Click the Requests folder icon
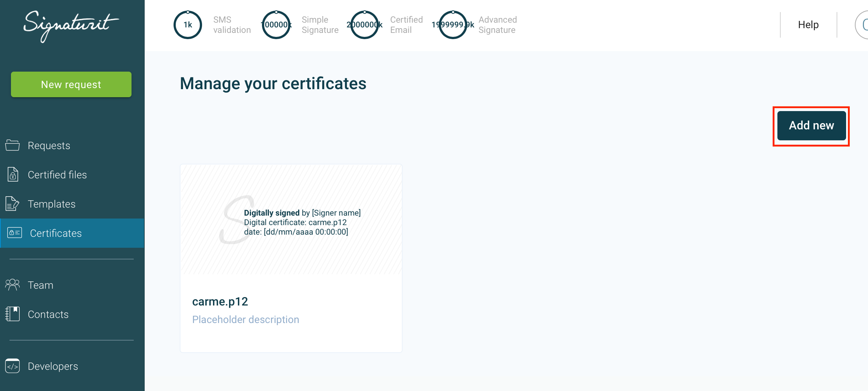This screenshot has width=868, height=391. 12,145
